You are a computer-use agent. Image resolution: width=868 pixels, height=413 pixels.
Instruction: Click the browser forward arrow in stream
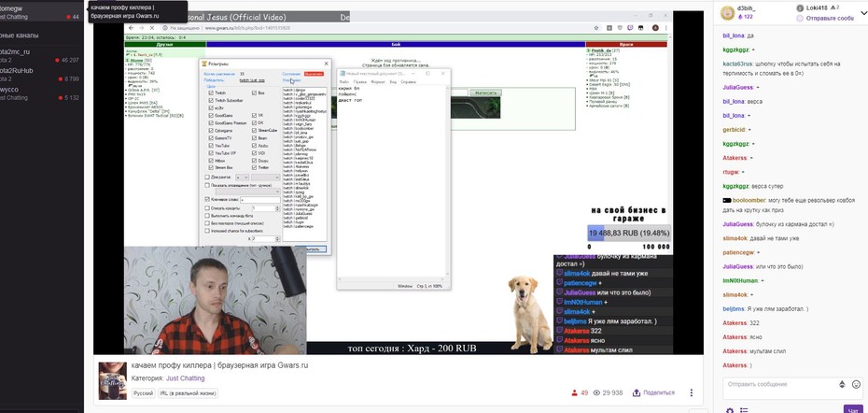[142, 28]
